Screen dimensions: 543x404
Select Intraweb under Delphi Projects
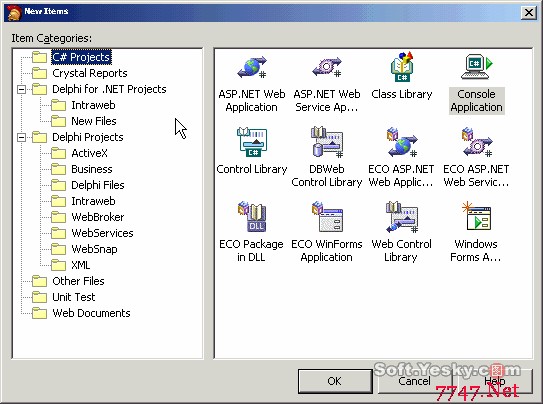click(x=93, y=201)
